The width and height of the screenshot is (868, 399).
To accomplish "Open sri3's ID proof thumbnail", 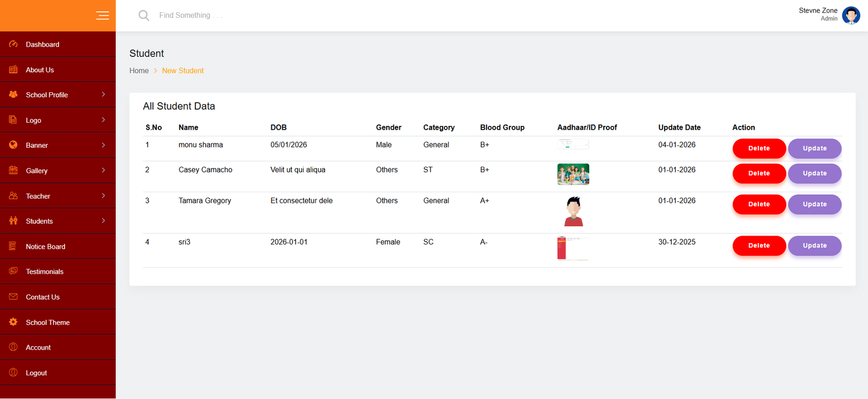I will [x=573, y=248].
